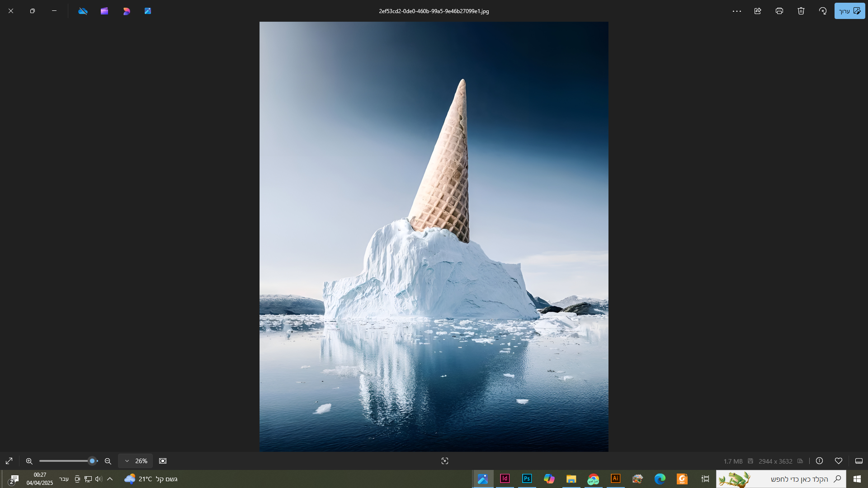Open Designer app icon in title bar
The width and height of the screenshot is (868, 488).
pos(126,11)
